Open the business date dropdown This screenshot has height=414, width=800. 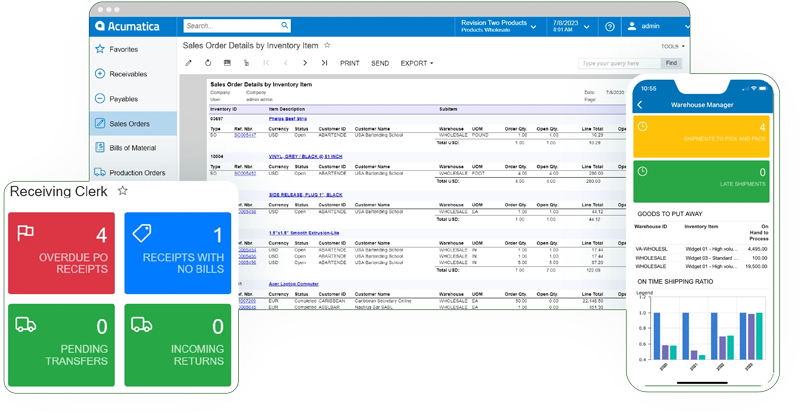570,26
